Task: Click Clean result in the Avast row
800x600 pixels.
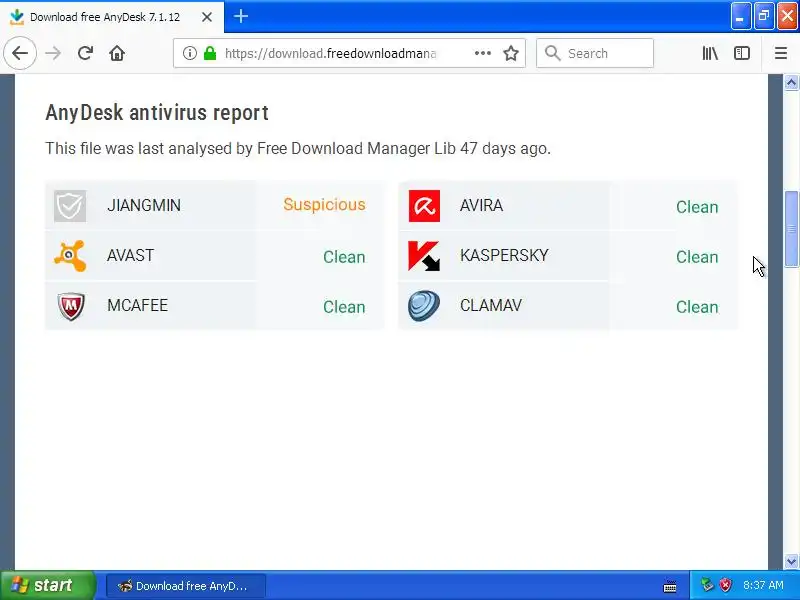Action: tap(344, 257)
